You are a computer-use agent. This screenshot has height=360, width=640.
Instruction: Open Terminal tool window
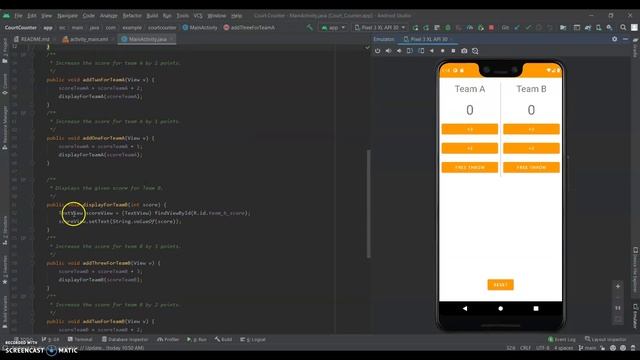[80, 339]
